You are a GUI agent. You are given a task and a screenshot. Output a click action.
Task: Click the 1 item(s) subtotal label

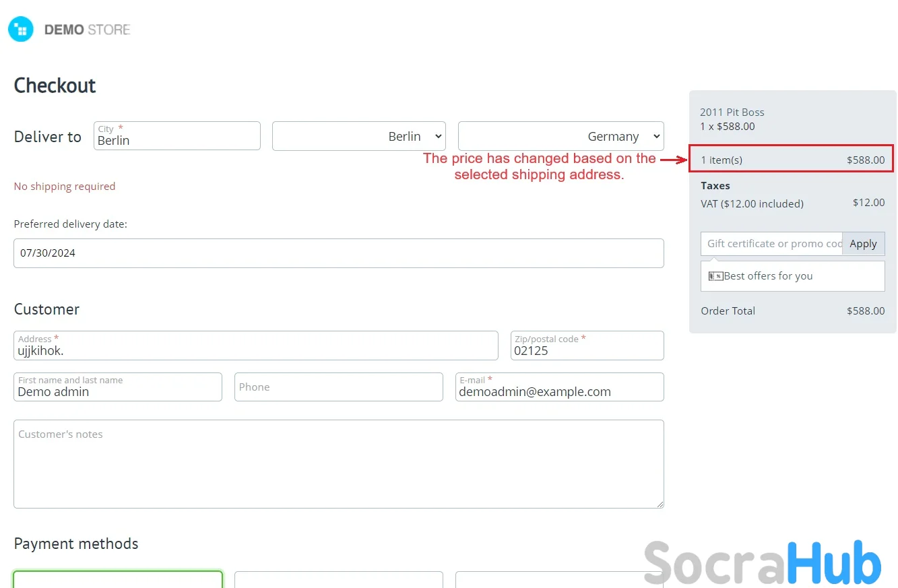(721, 160)
